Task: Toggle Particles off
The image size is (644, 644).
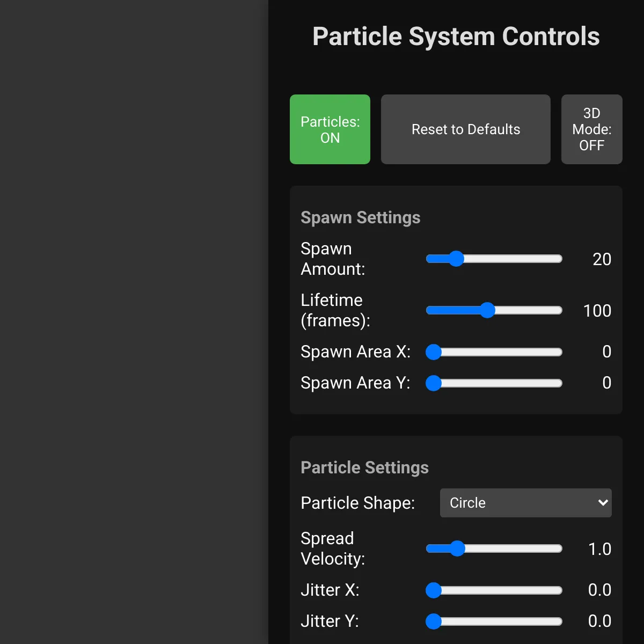Action: click(330, 129)
